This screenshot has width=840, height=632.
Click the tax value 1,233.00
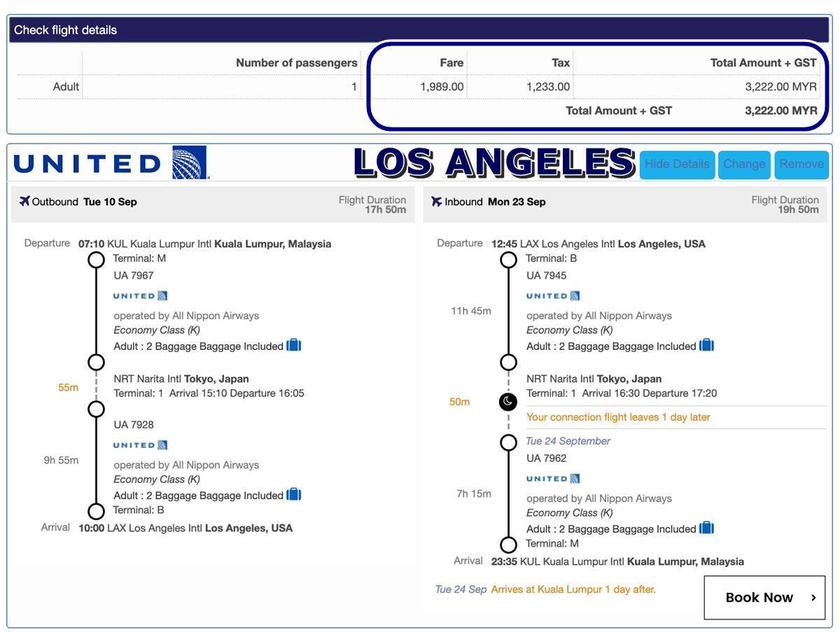point(548,87)
